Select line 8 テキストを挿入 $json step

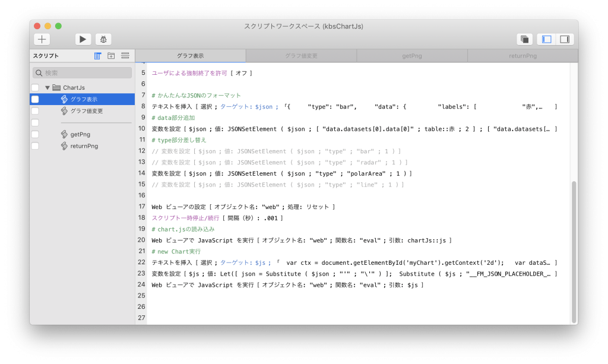(x=354, y=107)
